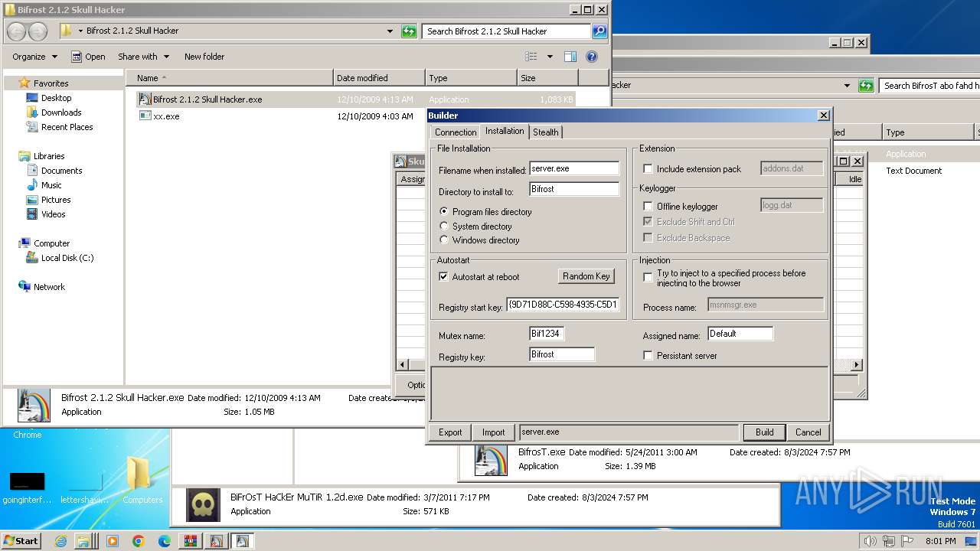
Task: Open Google Chrome from the taskbar
Action: [x=138, y=541]
